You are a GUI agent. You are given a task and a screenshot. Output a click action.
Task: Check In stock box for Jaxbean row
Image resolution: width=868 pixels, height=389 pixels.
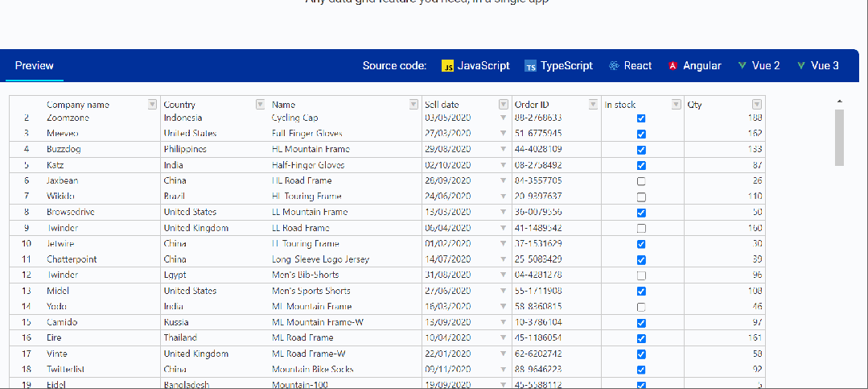point(641,181)
